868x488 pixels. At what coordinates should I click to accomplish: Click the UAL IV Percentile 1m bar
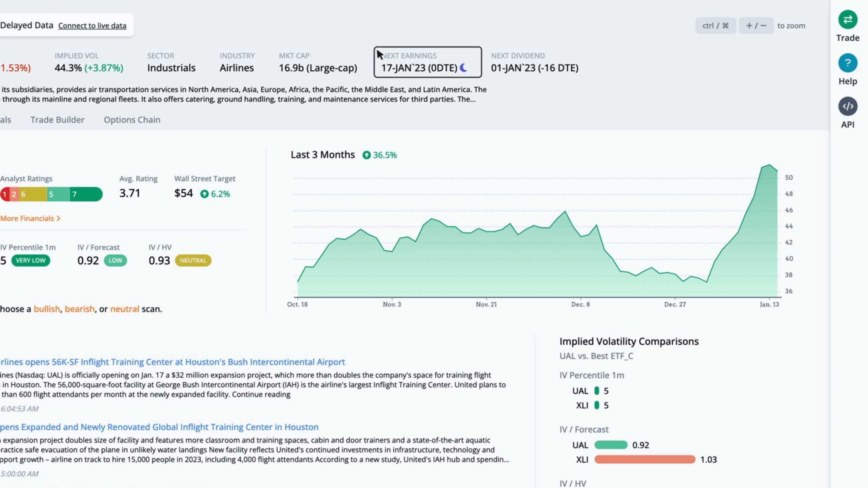pos(597,391)
